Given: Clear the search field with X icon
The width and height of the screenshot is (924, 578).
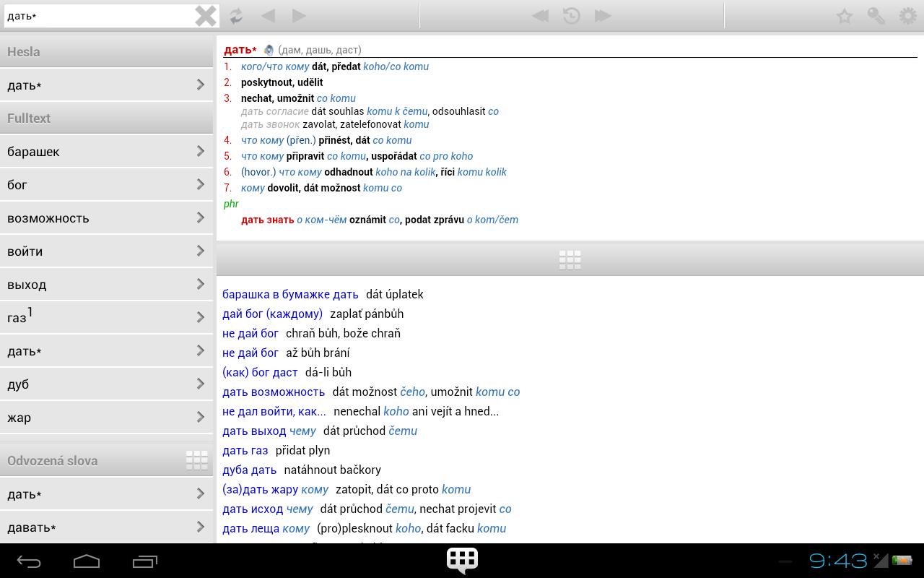Looking at the screenshot, I should tap(206, 15).
